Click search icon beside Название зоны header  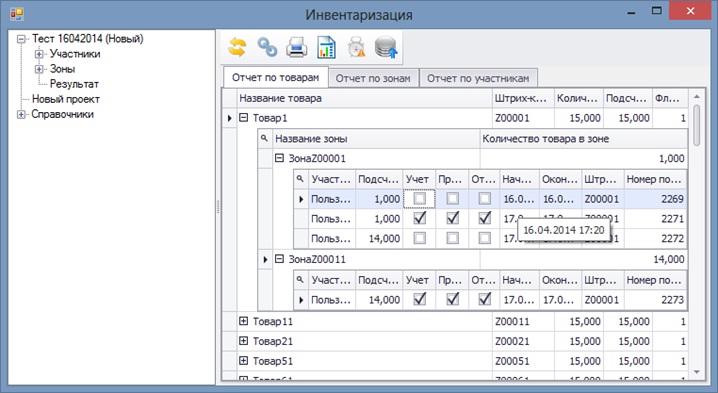[x=264, y=138]
